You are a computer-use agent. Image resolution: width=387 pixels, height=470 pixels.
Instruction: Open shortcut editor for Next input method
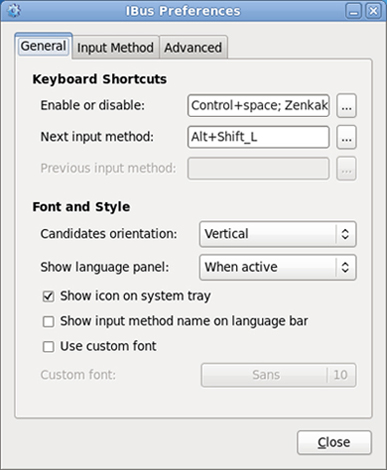pos(346,137)
